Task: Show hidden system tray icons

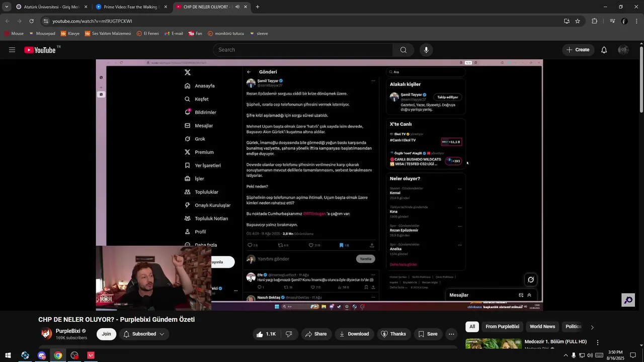Action: click(x=566, y=355)
